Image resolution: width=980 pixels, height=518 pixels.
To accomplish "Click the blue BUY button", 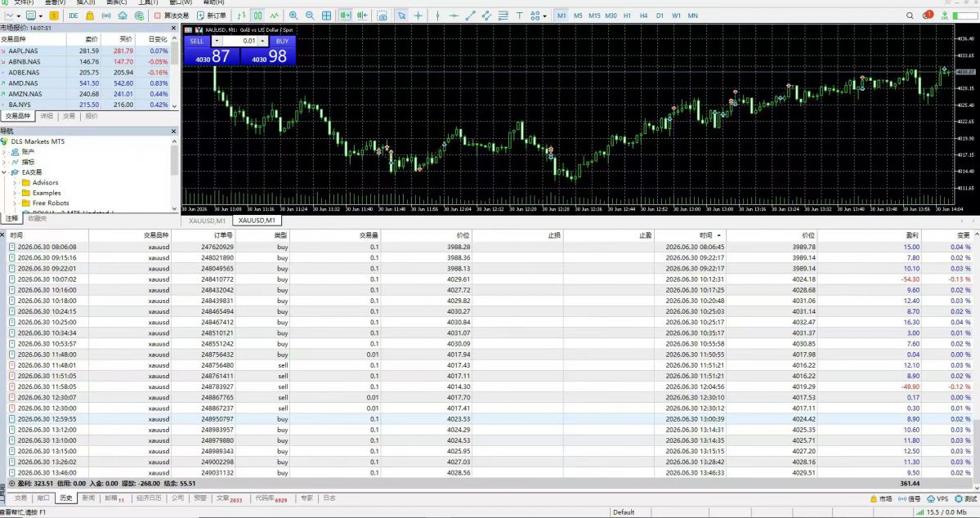I will tap(282, 41).
